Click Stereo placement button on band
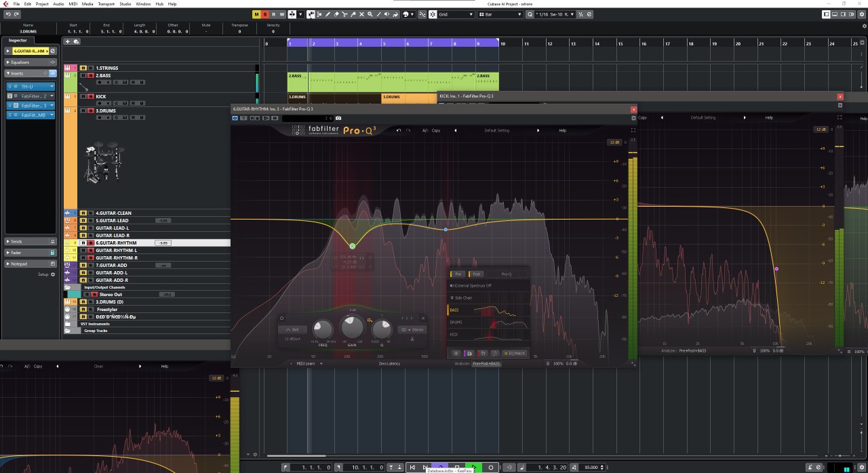The image size is (868, 473). click(412, 330)
